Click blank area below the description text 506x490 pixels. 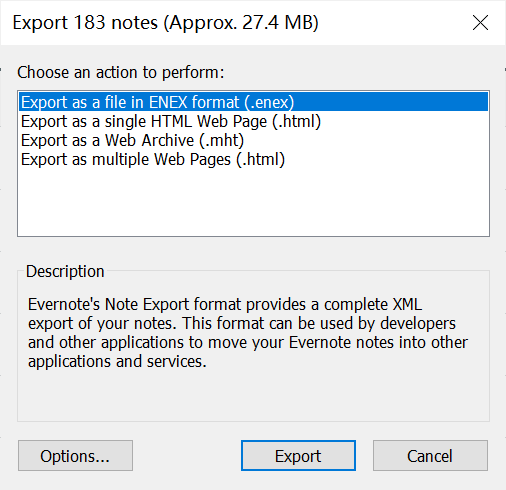tap(253, 395)
